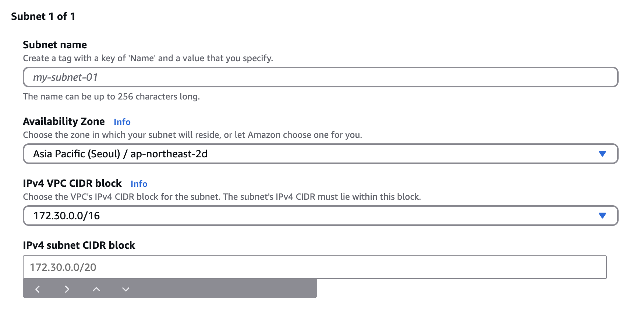Open the Info link beside Availability Zone

(122, 122)
